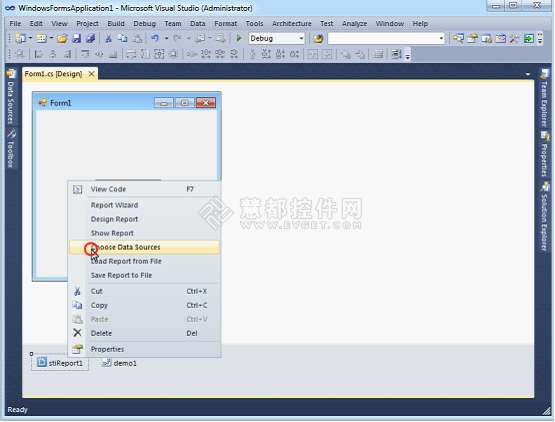This screenshot has height=422, width=555.
Task: Open the standard toolbar options dropdown
Action: tap(540, 38)
